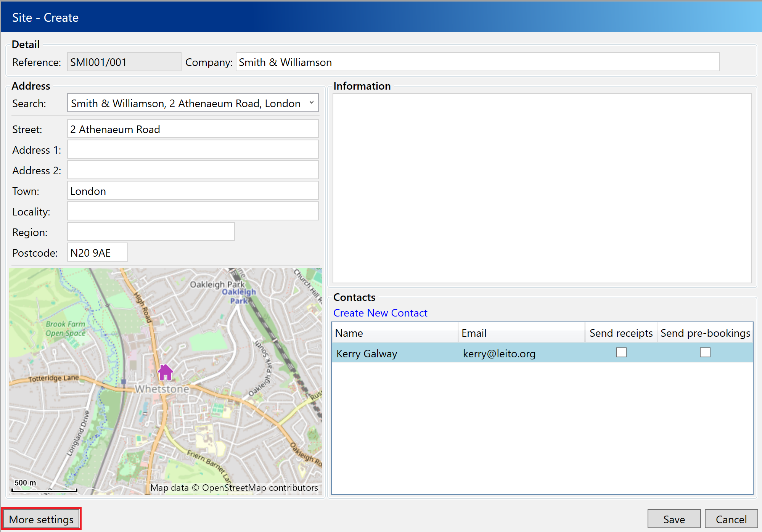Focus the Town field containing London

click(x=193, y=191)
